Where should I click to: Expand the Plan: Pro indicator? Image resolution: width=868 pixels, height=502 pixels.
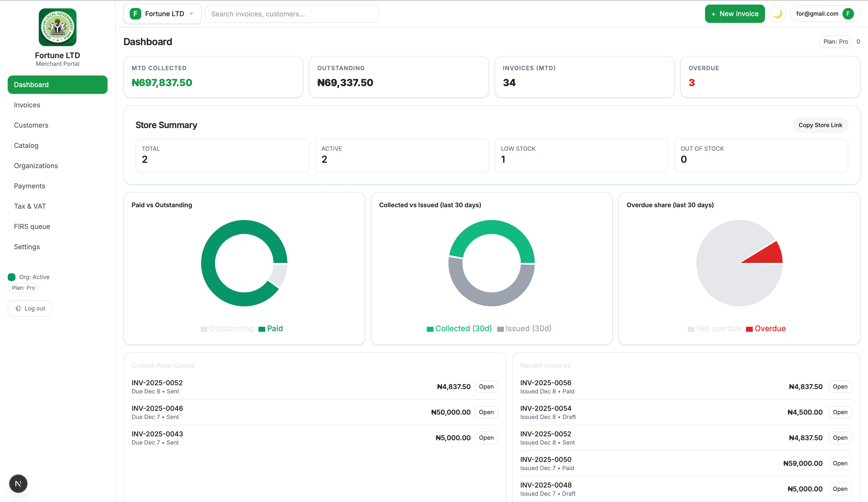(x=836, y=41)
